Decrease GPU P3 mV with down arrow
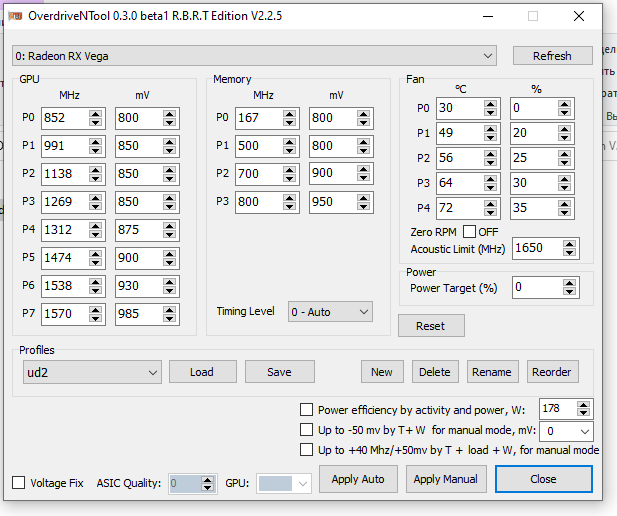Image resolution: width=617 pixels, height=516 pixels. click(170, 206)
